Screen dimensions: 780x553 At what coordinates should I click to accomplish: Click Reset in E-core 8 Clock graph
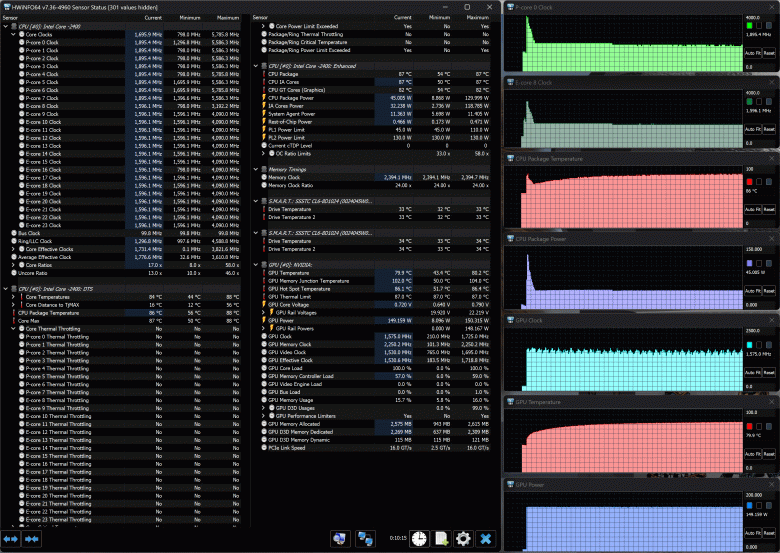[769, 129]
